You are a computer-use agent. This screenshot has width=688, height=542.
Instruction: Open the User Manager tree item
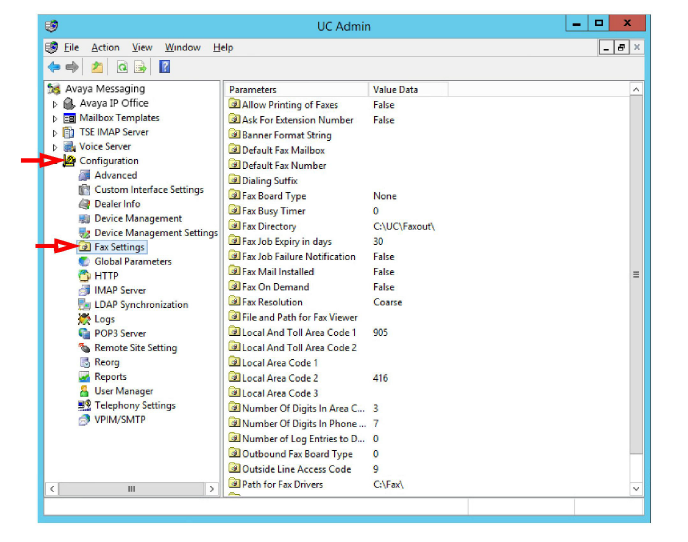[x=123, y=391]
